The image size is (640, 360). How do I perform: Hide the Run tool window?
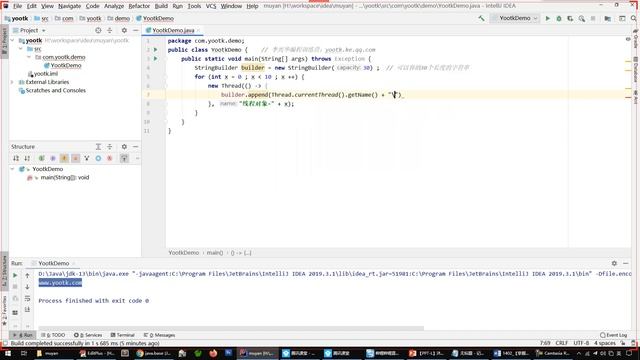(626, 263)
